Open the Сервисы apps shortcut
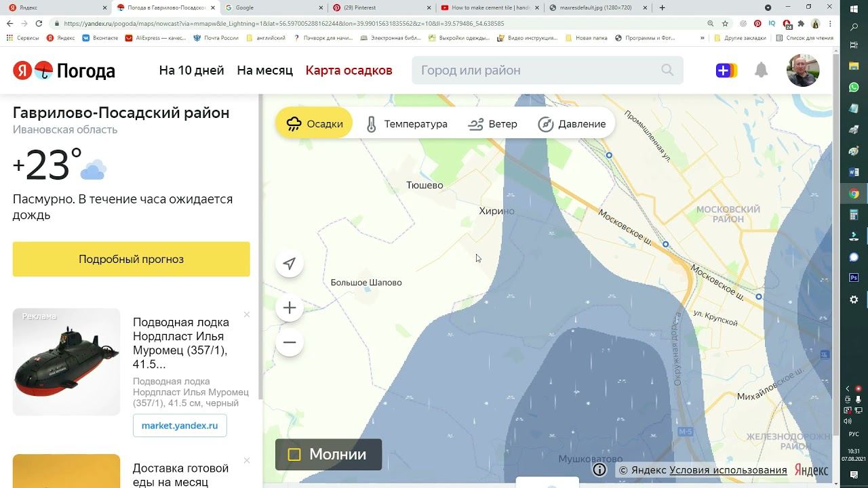 click(22, 38)
